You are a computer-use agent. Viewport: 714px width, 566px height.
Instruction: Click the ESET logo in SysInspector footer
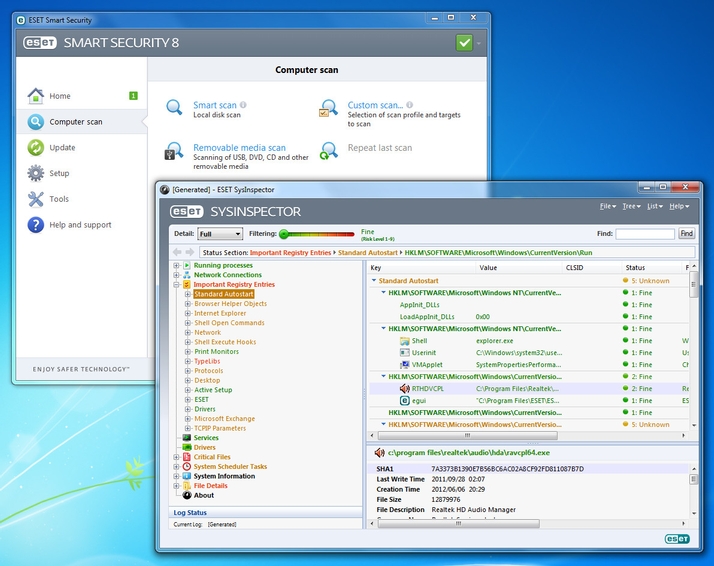[677, 539]
